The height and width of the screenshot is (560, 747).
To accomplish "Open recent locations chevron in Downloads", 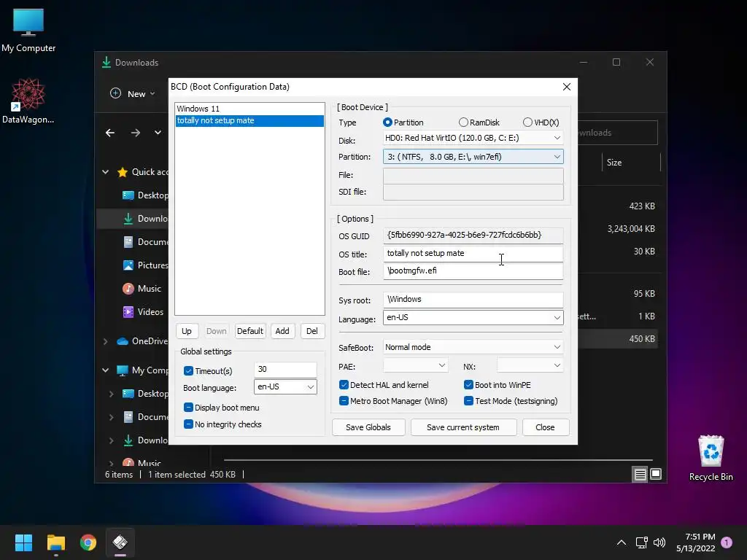I will (158, 133).
